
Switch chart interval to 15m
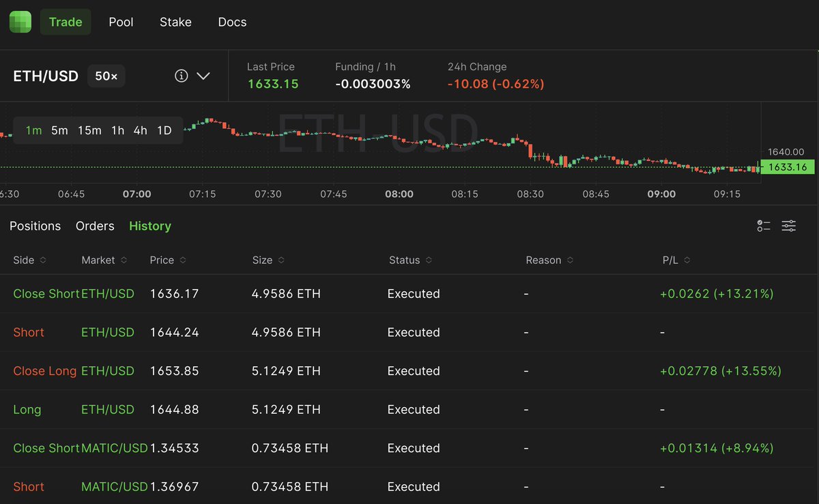pos(89,130)
